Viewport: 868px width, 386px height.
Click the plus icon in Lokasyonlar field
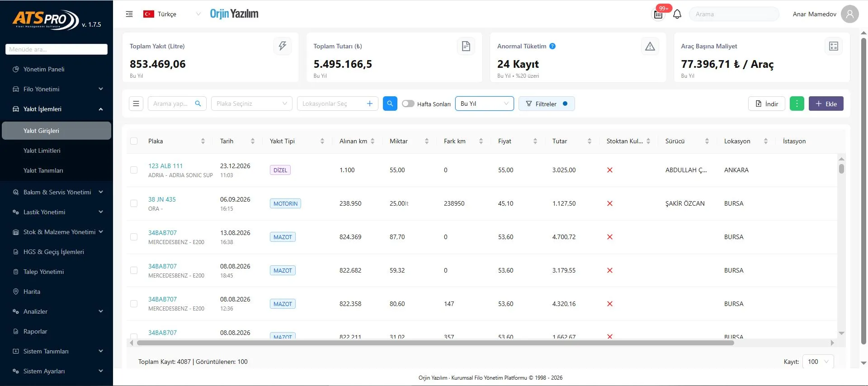369,104
